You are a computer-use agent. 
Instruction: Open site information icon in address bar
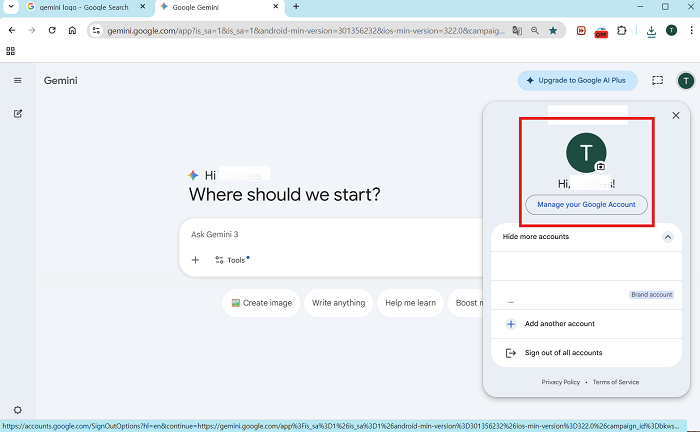[96, 30]
